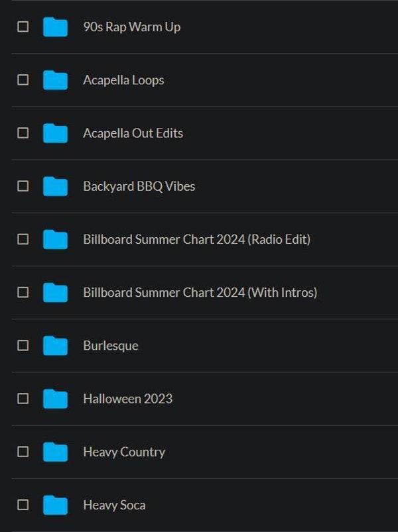Click the Heavy Soca folder icon
The image size is (398, 532).
click(55, 505)
